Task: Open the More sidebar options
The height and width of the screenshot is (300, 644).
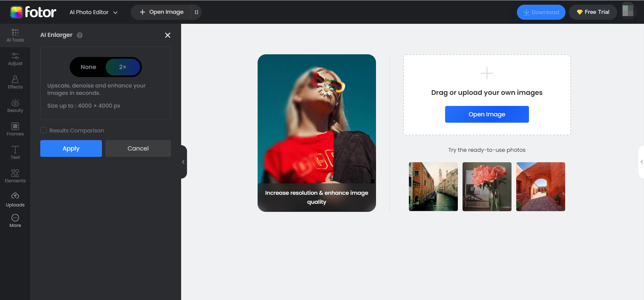Action: click(x=15, y=221)
